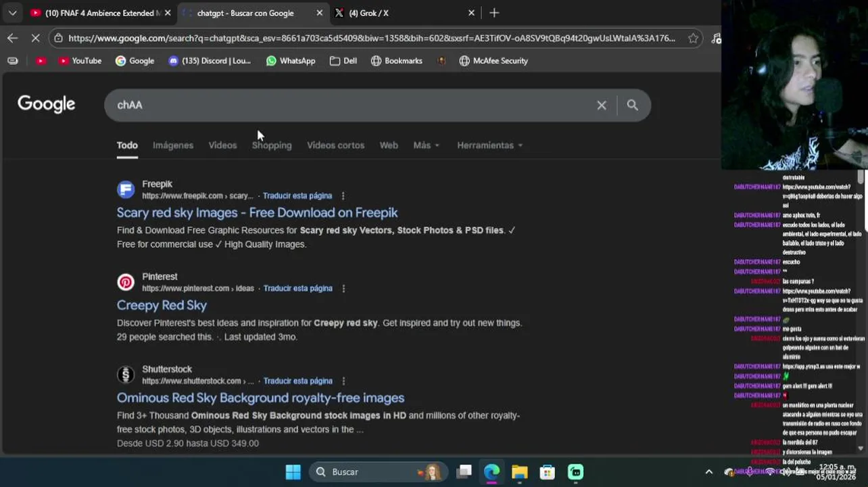Click the magnifier search button in Google
This screenshot has width=868, height=487.
632,105
